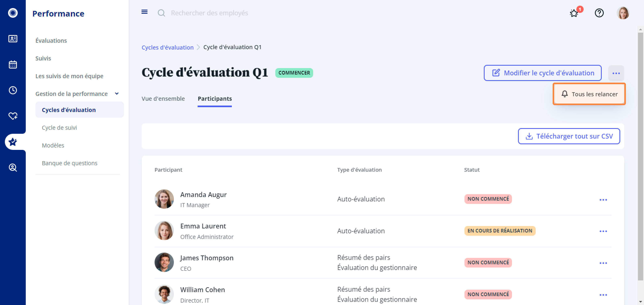Click the heart icon in the sidebar

point(13,116)
